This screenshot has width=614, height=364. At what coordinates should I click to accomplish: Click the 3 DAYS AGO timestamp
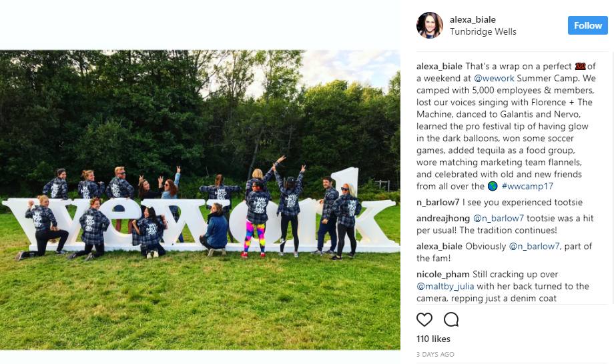pyautogui.click(x=435, y=354)
